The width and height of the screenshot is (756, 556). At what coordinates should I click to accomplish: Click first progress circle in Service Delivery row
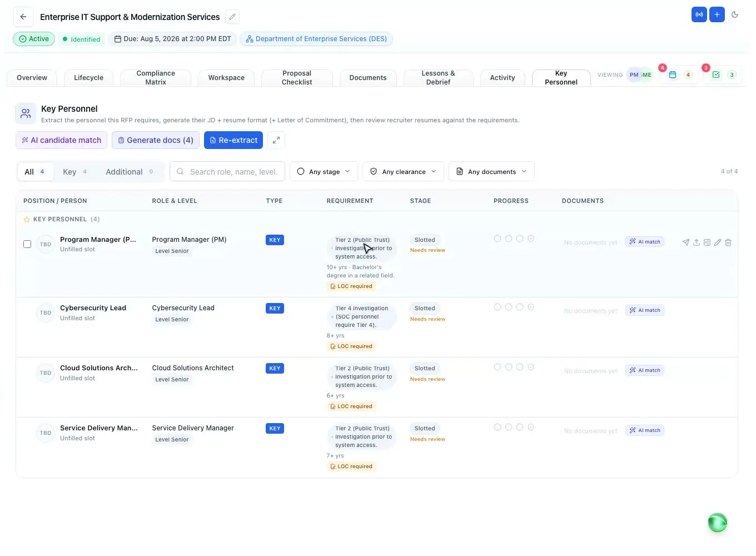pos(498,427)
